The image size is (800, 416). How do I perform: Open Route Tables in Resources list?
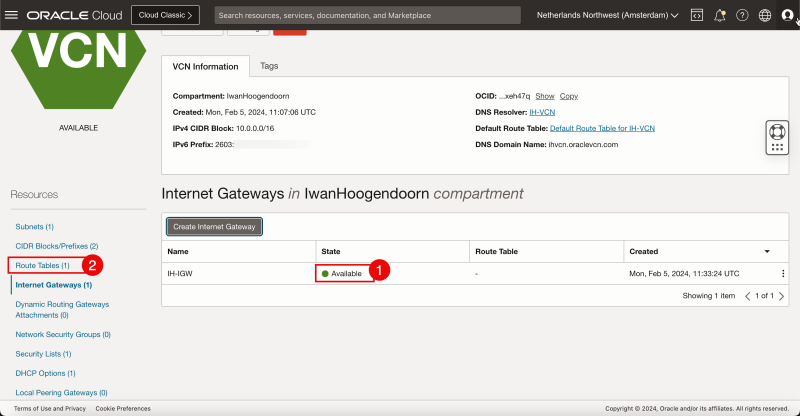[42, 265]
